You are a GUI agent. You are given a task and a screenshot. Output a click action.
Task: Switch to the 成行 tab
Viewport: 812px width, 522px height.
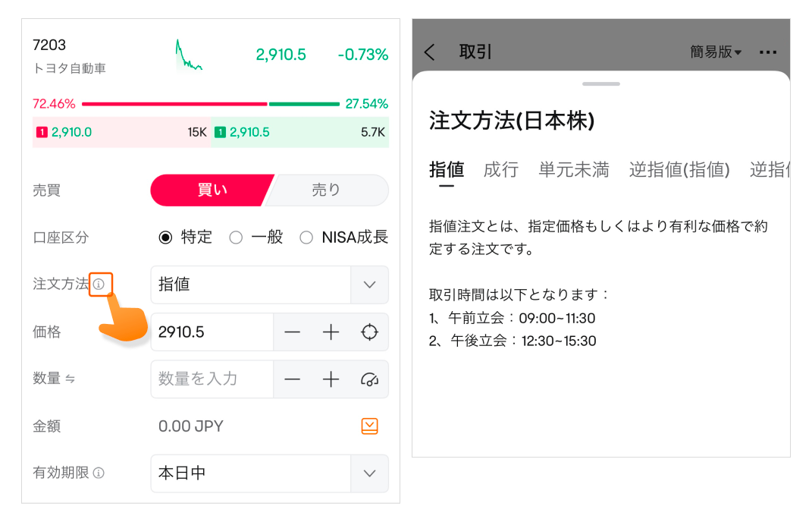pyautogui.click(x=500, y=170)
